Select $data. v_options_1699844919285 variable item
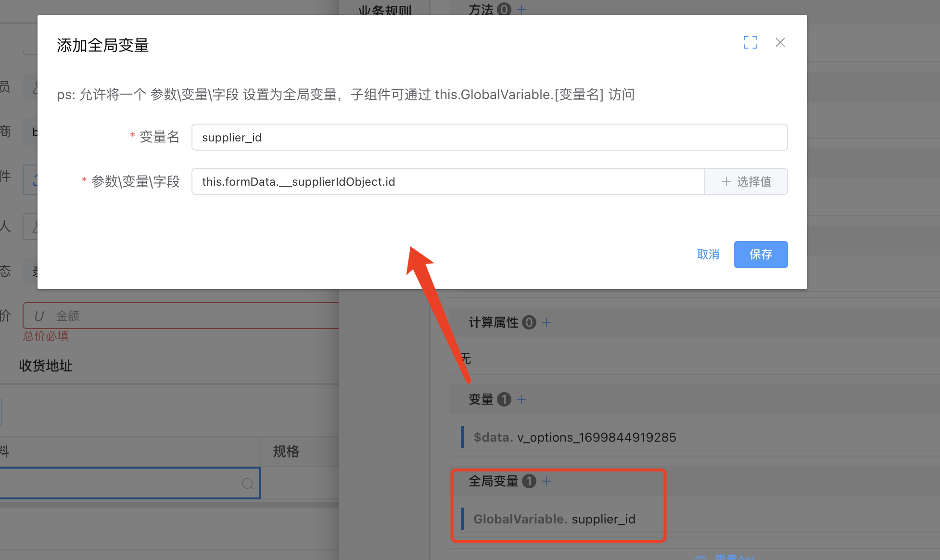Screen dimensions: 940x560 pos(574,437)
